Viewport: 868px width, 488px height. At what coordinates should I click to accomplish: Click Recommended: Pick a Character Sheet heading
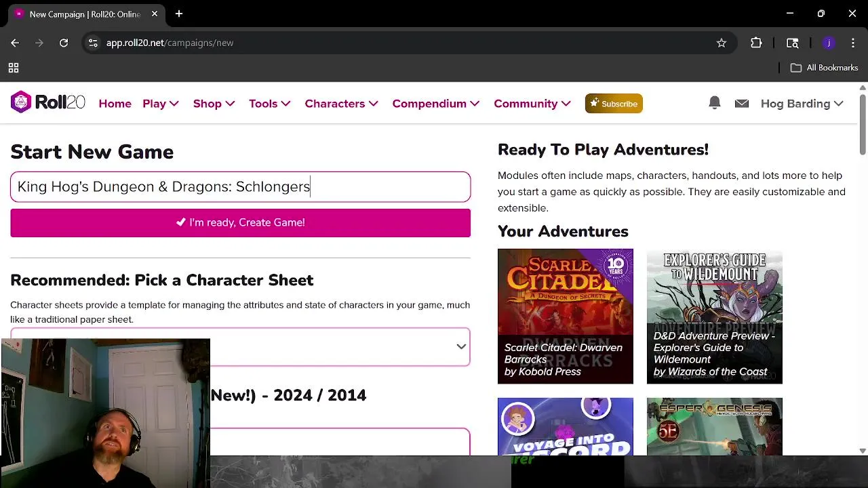coord(162,280)
